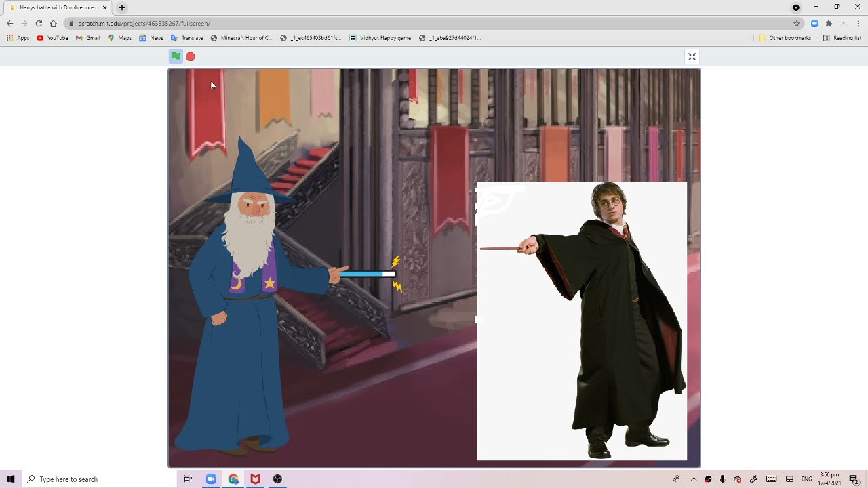868x488 pixels.
Task: Show hidden system tray icons
Action: (x=694, y=479)
